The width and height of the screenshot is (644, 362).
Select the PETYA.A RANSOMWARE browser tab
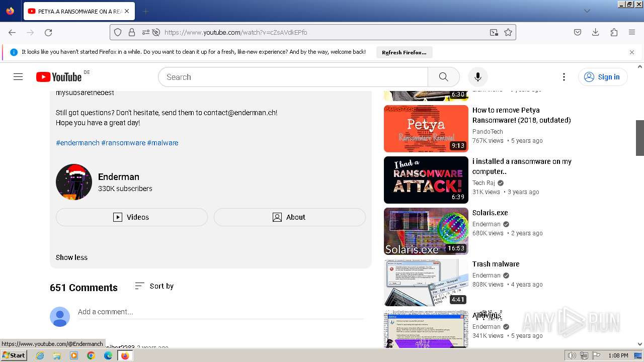78,11
